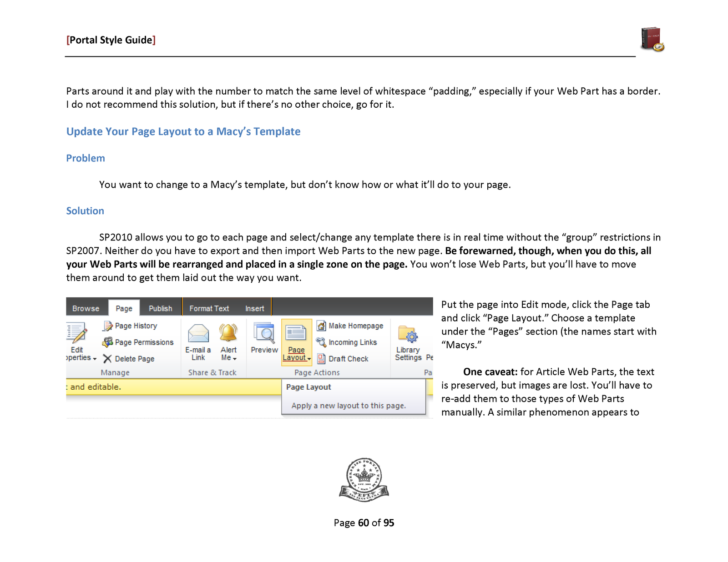This screenshot has width=728, height=562.
Task: Click the Solution heading
Action: pyautogui.click(x=85, y=211)
